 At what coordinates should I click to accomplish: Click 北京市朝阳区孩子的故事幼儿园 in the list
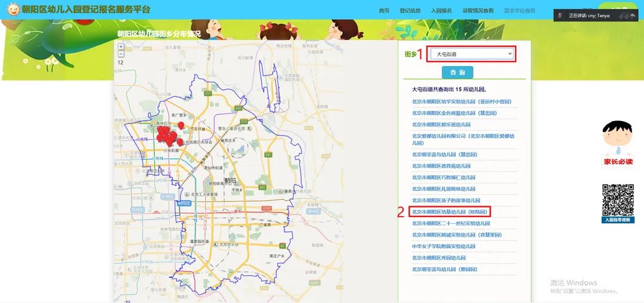(446, 200)
